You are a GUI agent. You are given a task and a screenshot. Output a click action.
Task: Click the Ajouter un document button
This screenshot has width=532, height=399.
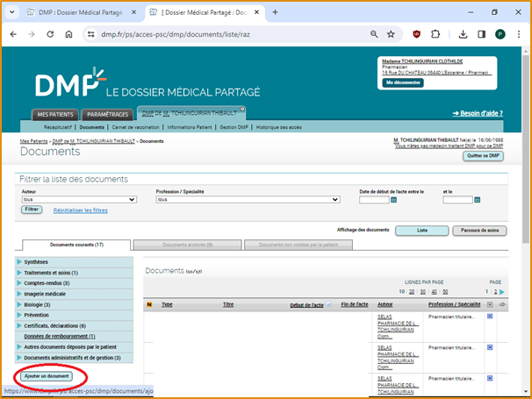coord(47,375)
